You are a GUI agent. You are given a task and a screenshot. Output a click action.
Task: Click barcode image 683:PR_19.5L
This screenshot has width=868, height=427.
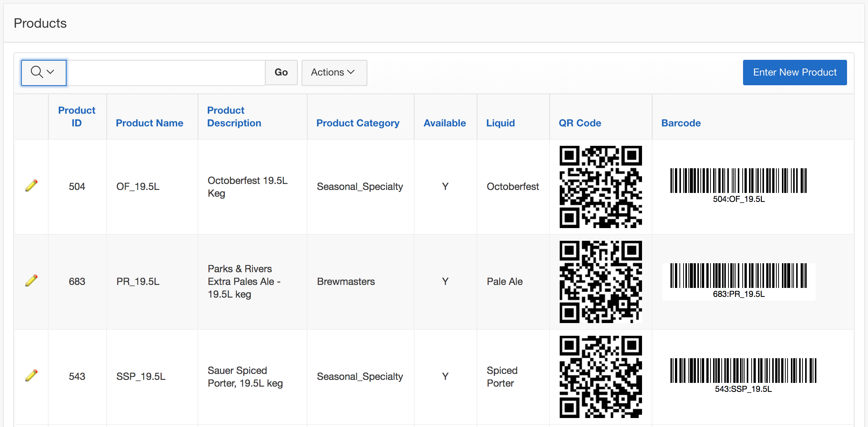click(x=738, y=280)
